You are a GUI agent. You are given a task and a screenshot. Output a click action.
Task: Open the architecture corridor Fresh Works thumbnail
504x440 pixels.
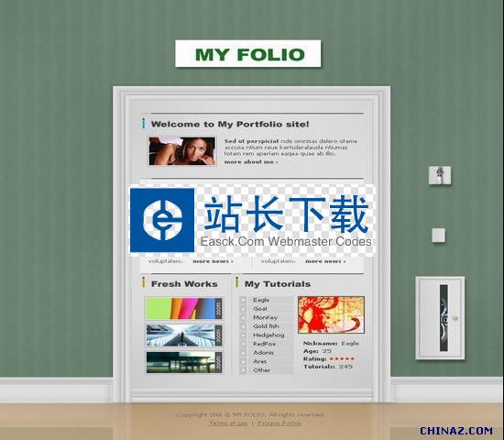coord(184,335)
